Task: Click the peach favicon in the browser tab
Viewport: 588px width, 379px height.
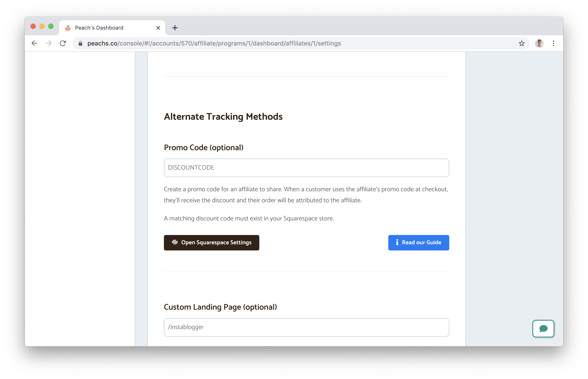Action: (68, 28)
